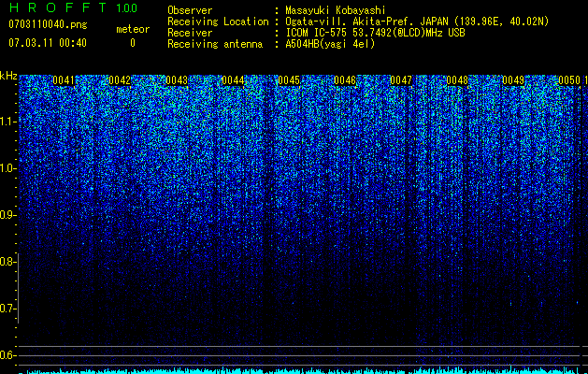Click the name Masayuki Kobayashi
The image size is (588, 374).
pyautogui.click(x=336, y=10)
